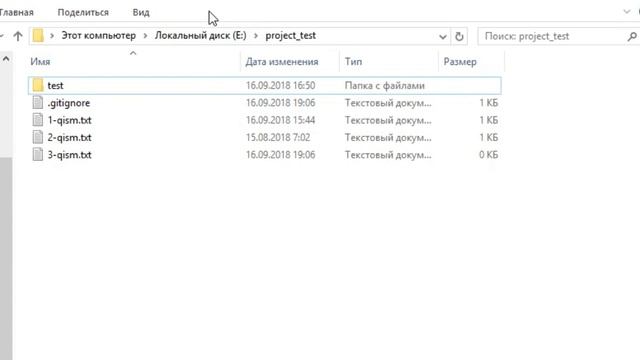
Task: Click the size cell of 2-qism.txt row
Action: pos(489,138)
